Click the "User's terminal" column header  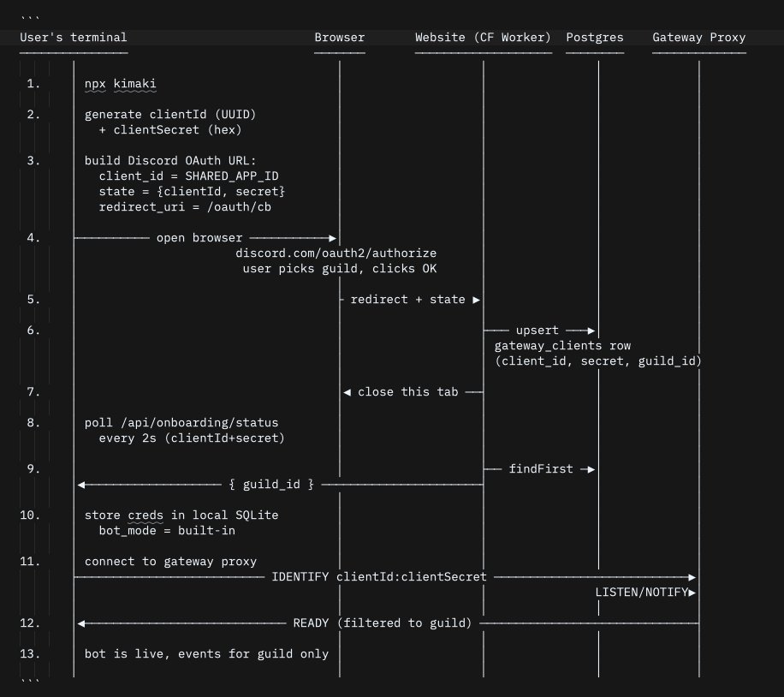(x=74, y=38)
